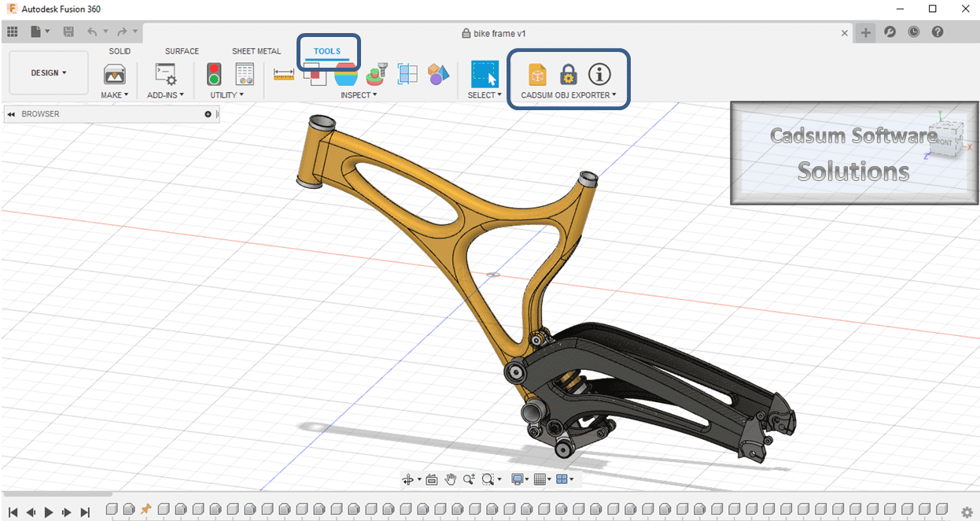Activate the Orbit tool
The height and width of the screenshot is (521, 980).
[x=410, y=479]
